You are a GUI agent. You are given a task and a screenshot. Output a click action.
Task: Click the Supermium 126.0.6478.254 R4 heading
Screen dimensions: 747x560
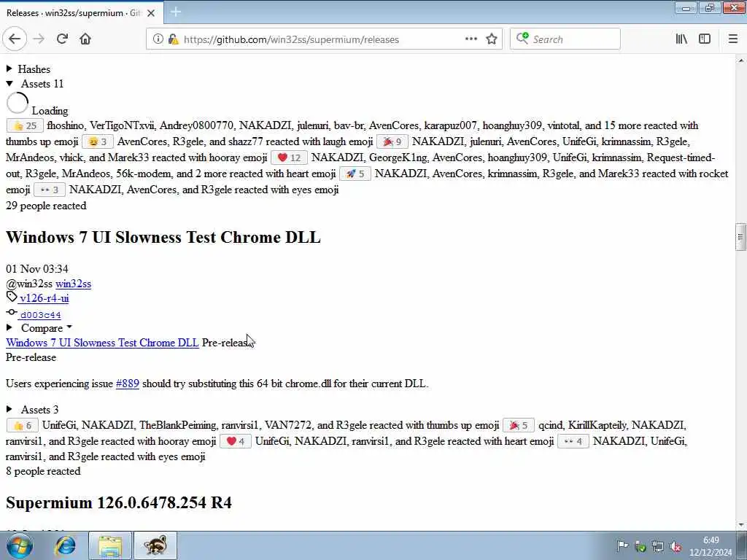[x=119, y=502]
